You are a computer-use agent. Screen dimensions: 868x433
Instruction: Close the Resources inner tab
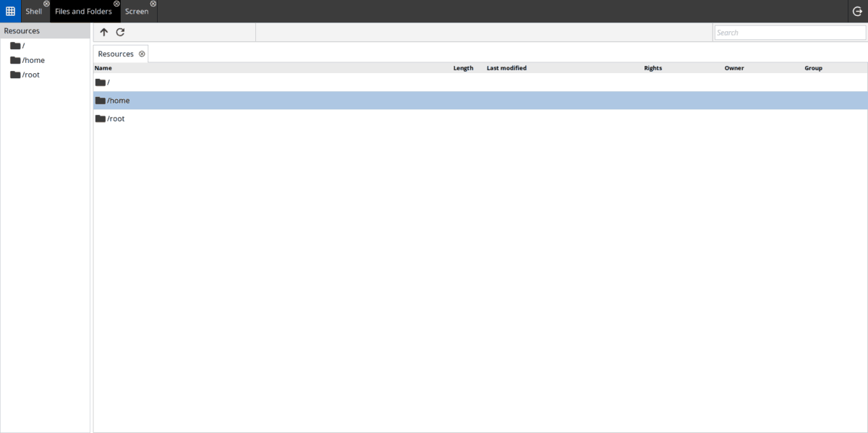point(142,54)
